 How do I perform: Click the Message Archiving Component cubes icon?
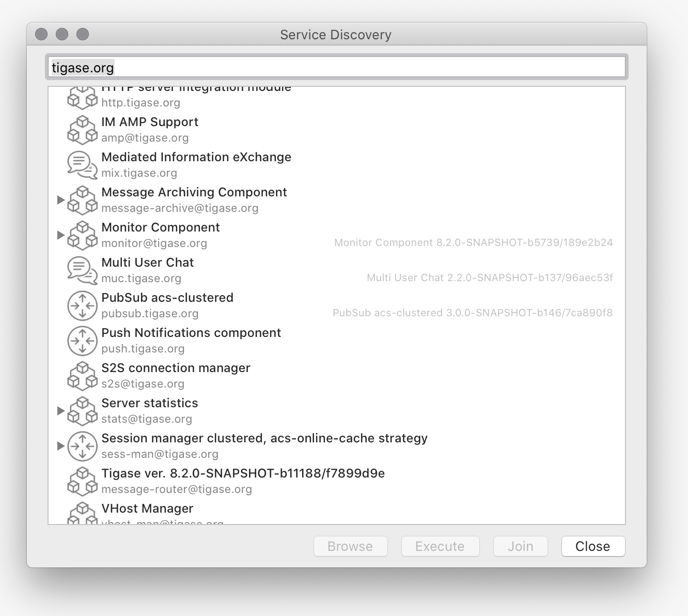83,200
